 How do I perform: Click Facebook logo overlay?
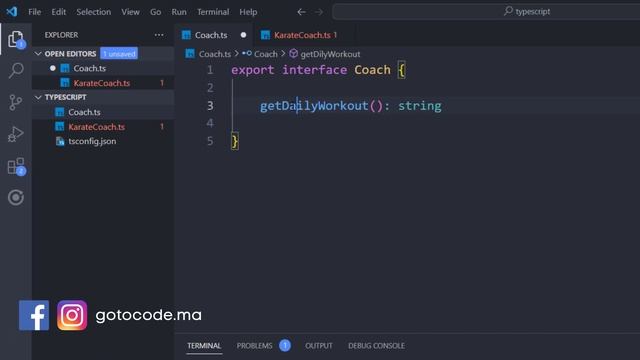coord(34,315)
